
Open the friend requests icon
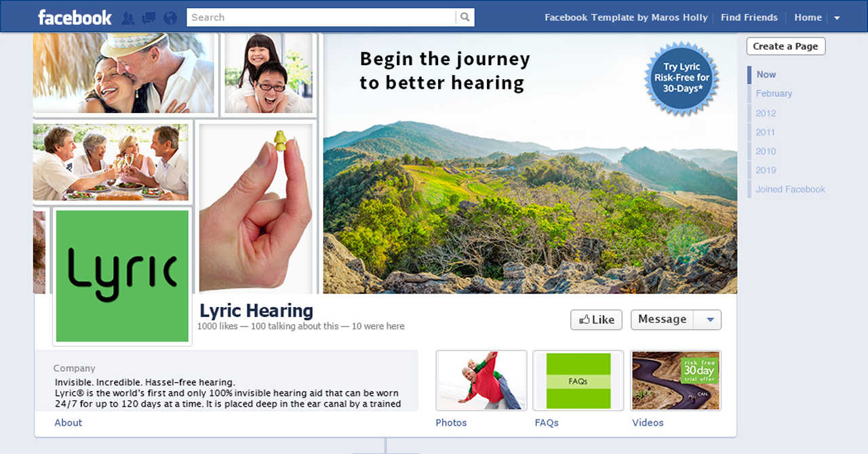127,18
